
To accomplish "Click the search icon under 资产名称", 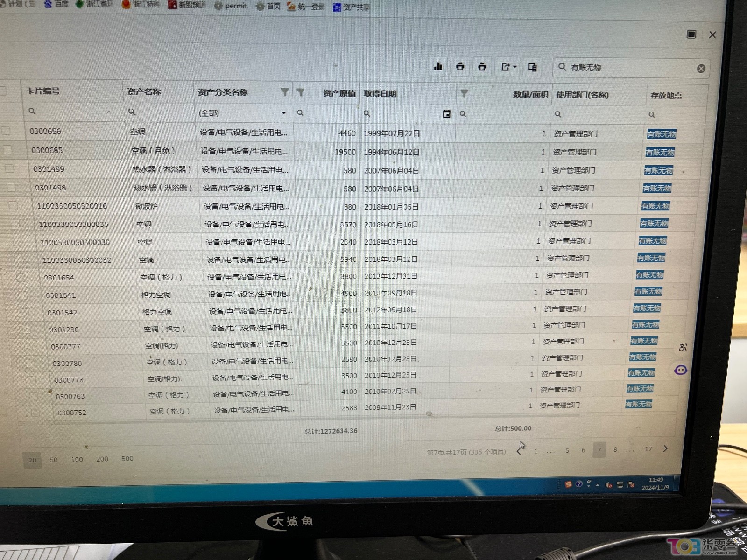I will (x=132, y=112).
